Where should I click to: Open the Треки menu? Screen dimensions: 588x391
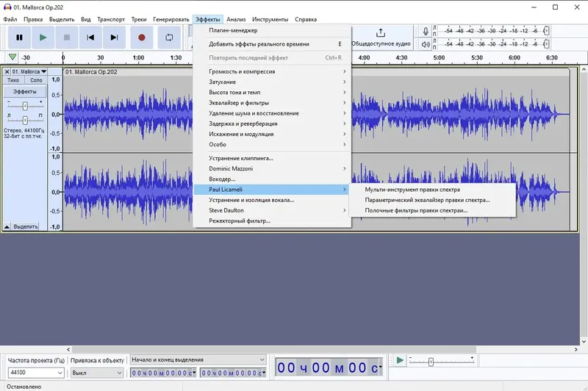coord(139,20)
